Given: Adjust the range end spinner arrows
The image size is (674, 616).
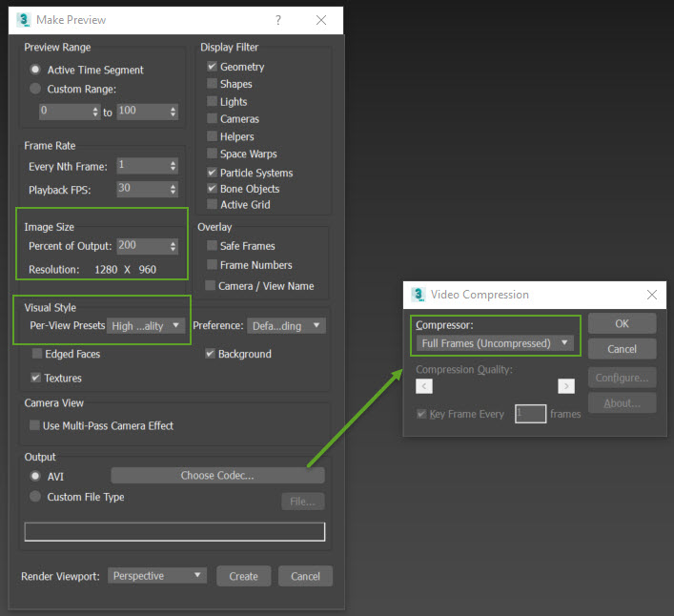Looking at the screenshot, I should coord(174,112).
